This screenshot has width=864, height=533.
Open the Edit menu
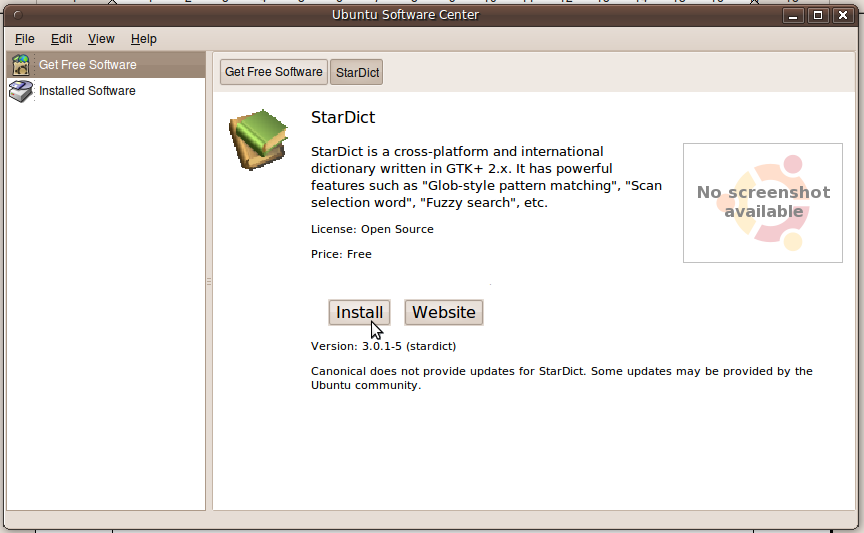(x=62, y=39)
